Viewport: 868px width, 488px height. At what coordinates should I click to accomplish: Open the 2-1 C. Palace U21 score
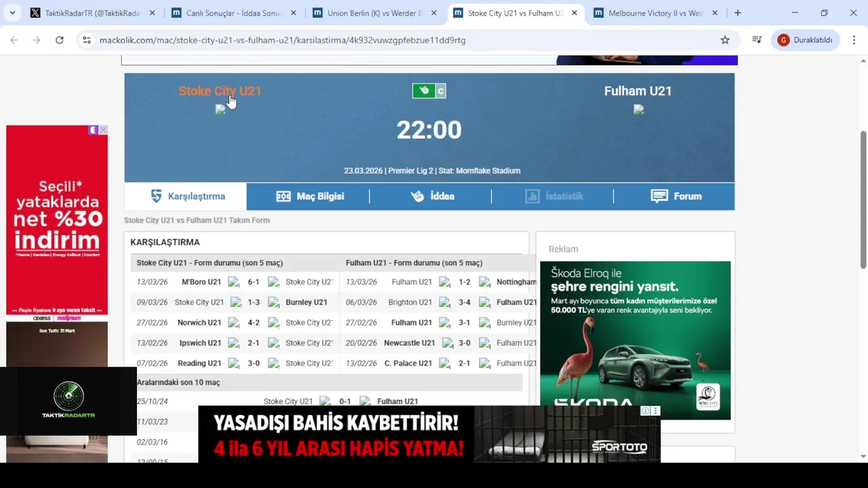point(465,363)
